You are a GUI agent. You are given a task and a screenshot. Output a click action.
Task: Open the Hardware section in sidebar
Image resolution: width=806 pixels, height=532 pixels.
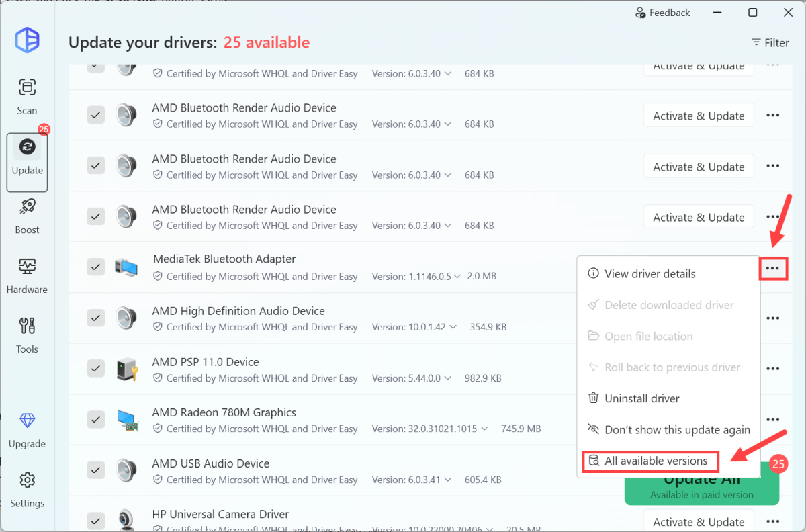(x=27, y=275)
